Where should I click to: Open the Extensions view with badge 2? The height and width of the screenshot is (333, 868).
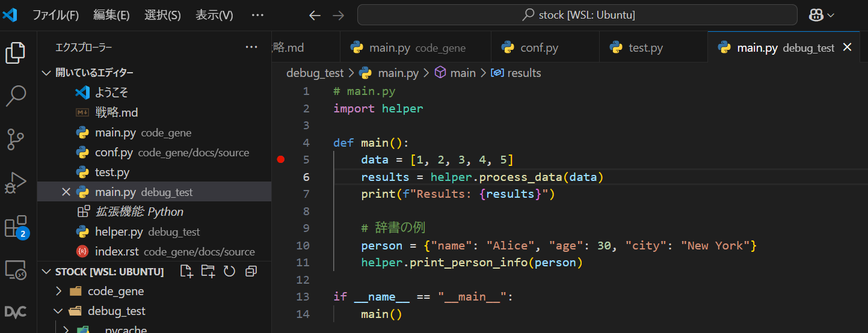point(16,227)
